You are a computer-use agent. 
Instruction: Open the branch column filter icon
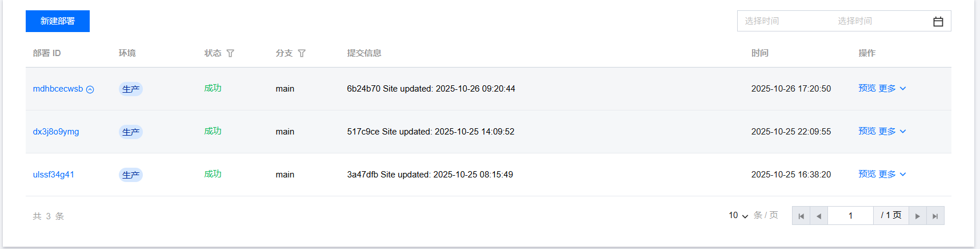click(x=302, y=53)
